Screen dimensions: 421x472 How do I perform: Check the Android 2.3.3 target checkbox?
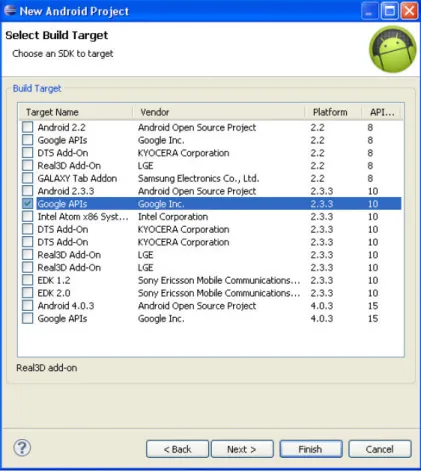[28, 191]
